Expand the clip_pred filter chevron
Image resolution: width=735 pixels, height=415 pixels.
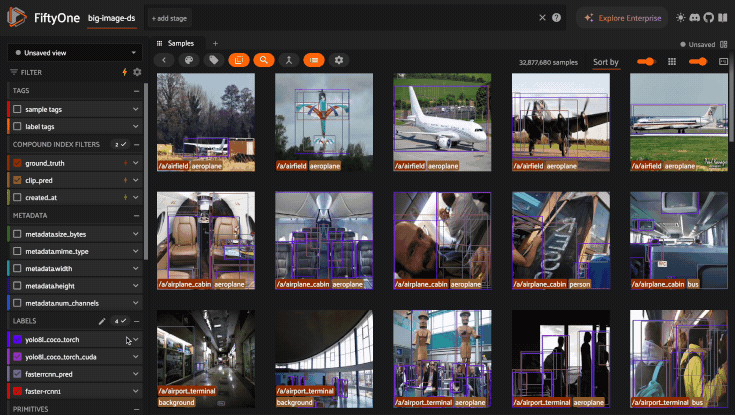[x=135, y=180]
